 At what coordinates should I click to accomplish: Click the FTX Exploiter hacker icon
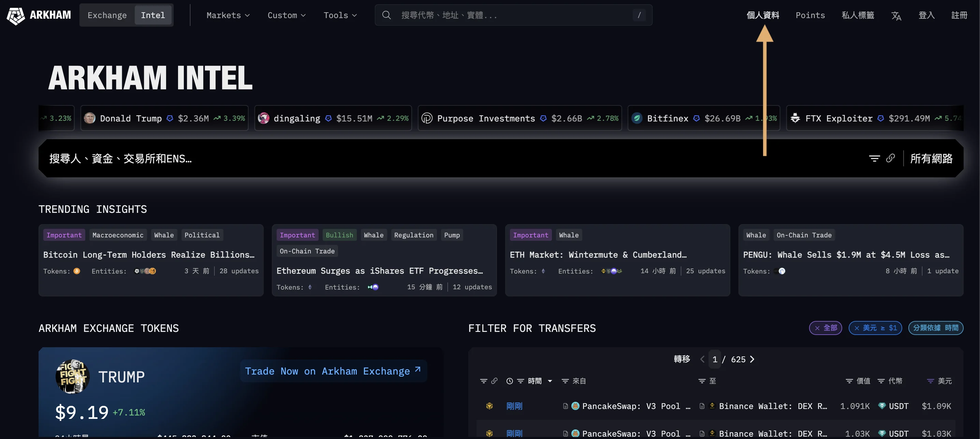pos(795,118)
